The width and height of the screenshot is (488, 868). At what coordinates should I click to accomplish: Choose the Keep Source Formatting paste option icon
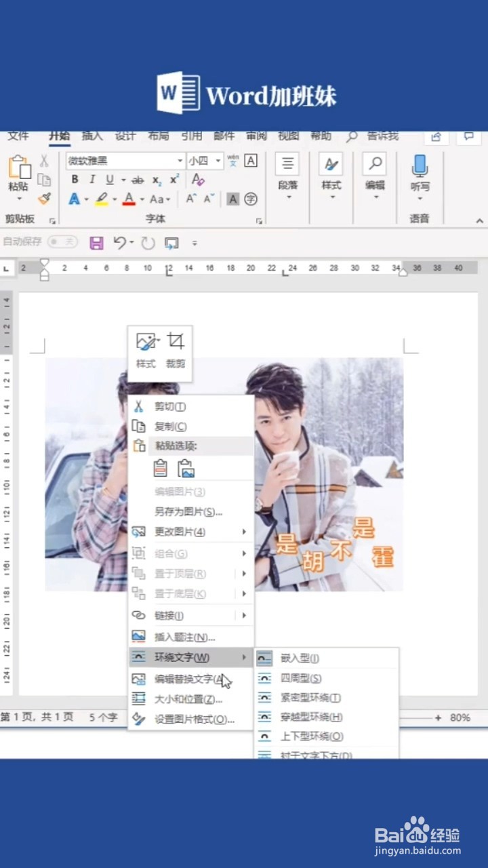click(161, 468)
